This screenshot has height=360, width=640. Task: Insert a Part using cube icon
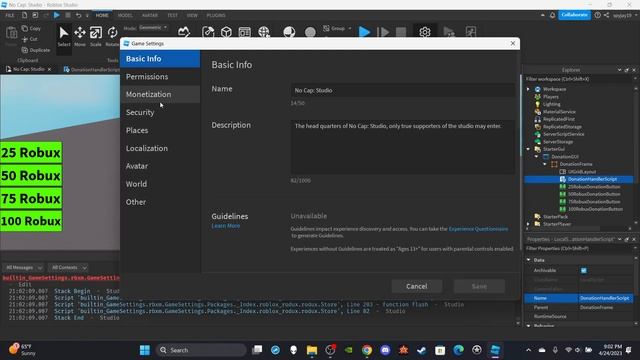point(226,32)
